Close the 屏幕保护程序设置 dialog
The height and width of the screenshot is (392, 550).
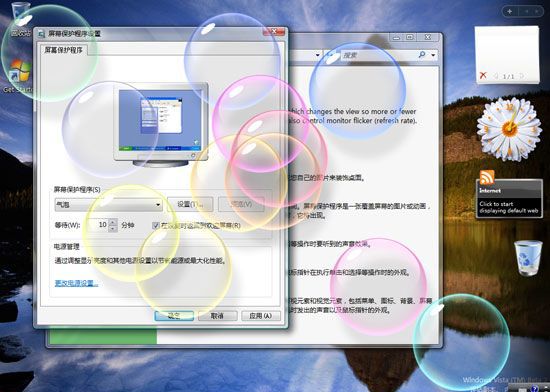pyautogui.click(x=274, y=32)
